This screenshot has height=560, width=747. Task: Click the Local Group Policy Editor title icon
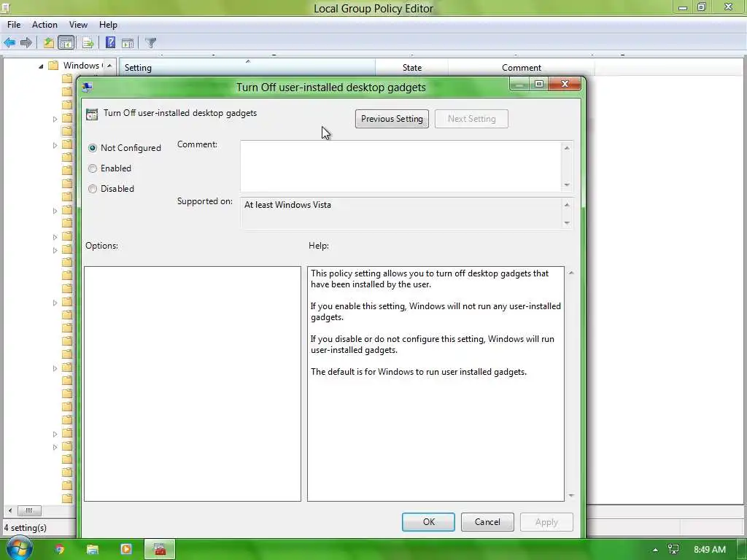(5, 8)
